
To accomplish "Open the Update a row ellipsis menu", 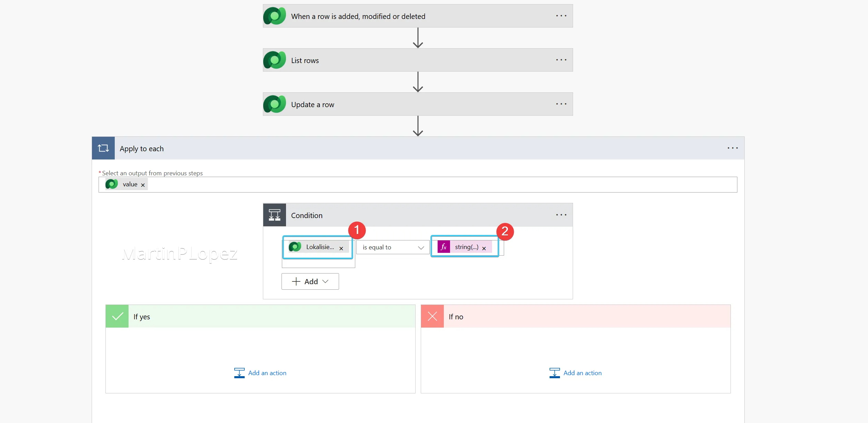I will coord(561,104).
